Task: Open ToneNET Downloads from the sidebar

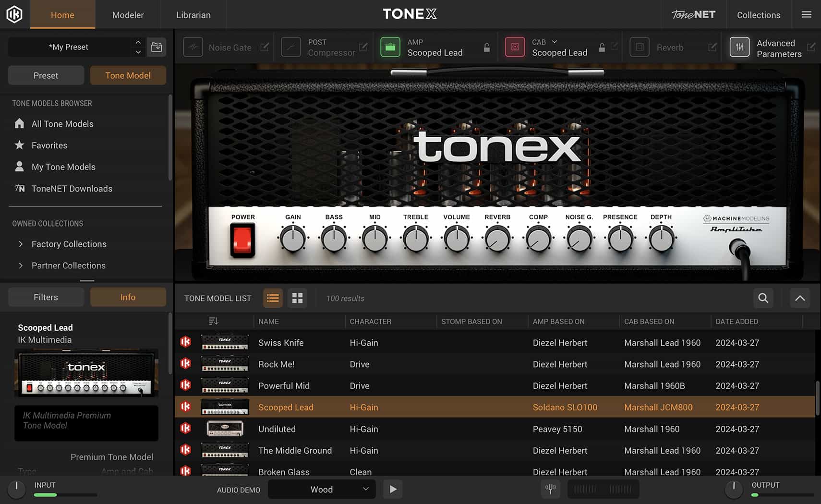Action: (72, 189)
